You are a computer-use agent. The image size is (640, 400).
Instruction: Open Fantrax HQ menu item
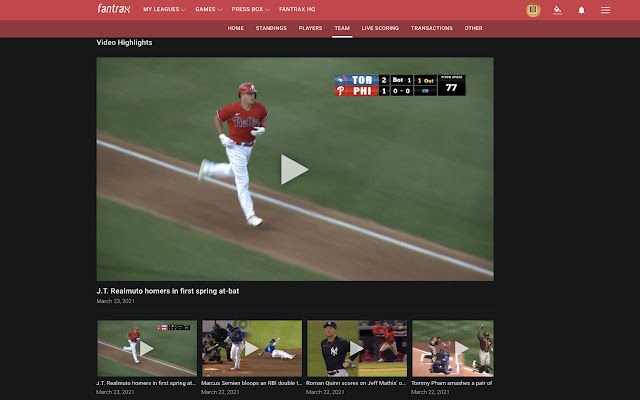297,9
